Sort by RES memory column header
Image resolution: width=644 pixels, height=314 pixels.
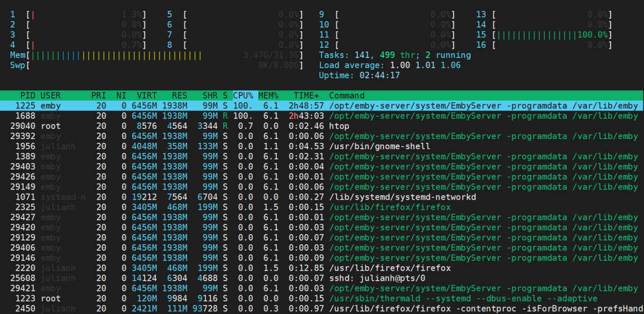point(179,96)
